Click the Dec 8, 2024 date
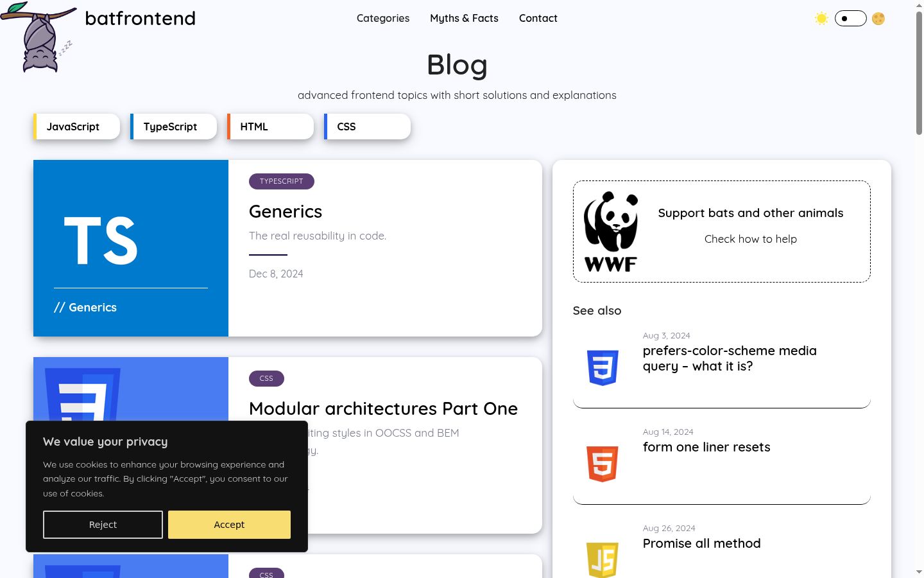This screenshot has width=924, height=578. 276,274
